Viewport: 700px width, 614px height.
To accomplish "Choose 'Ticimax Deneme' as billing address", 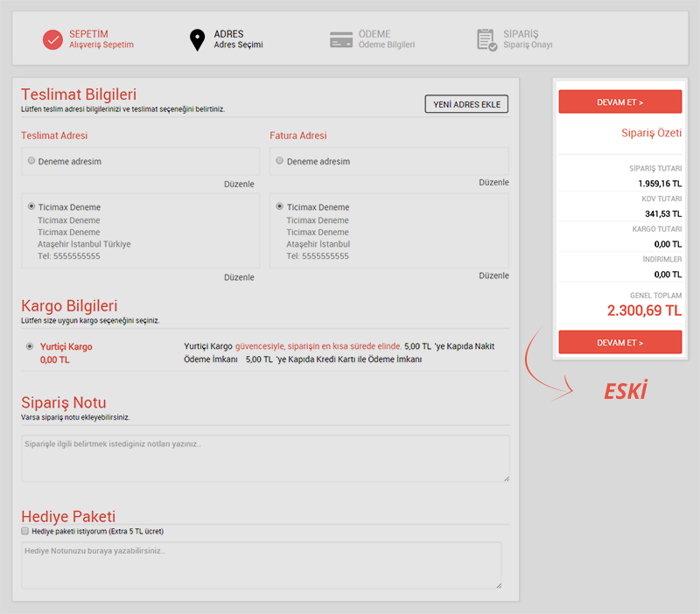I will [280, 206].
